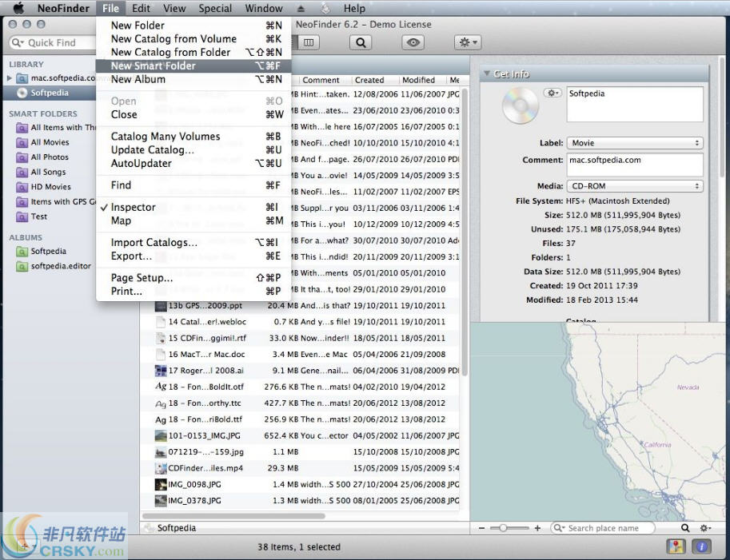Open the Help menu
The height and width of the screenshot is (560, 730).
(354, 8)
